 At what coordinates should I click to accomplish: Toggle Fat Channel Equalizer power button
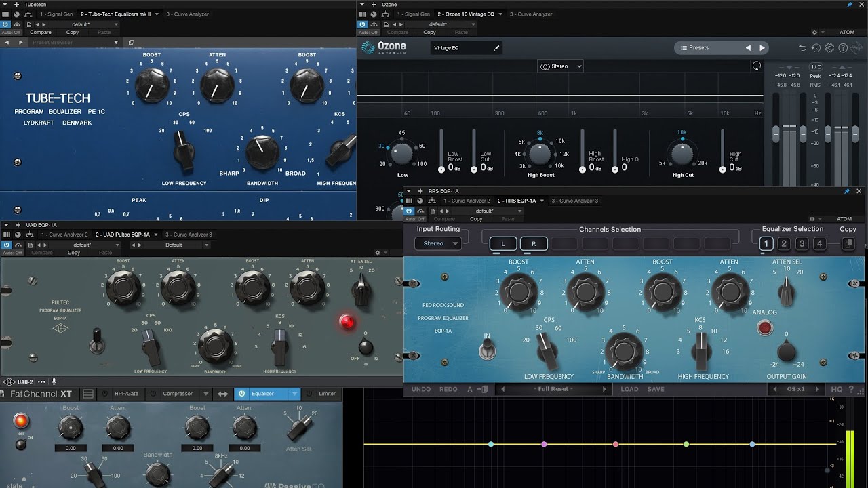(x=242, y=394)
